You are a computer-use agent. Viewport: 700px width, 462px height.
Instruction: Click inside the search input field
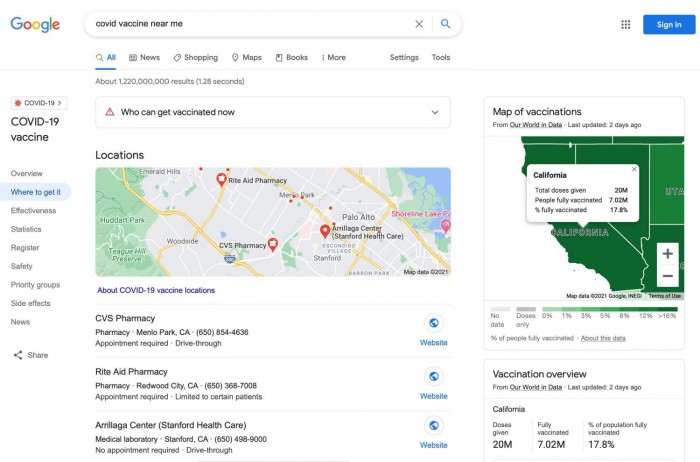(250, 24)
